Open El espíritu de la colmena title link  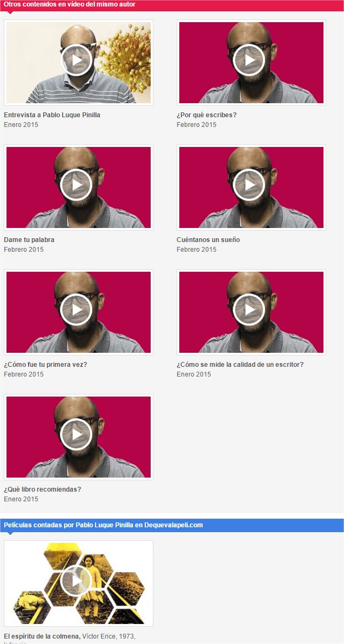click(x=42, y=636)
